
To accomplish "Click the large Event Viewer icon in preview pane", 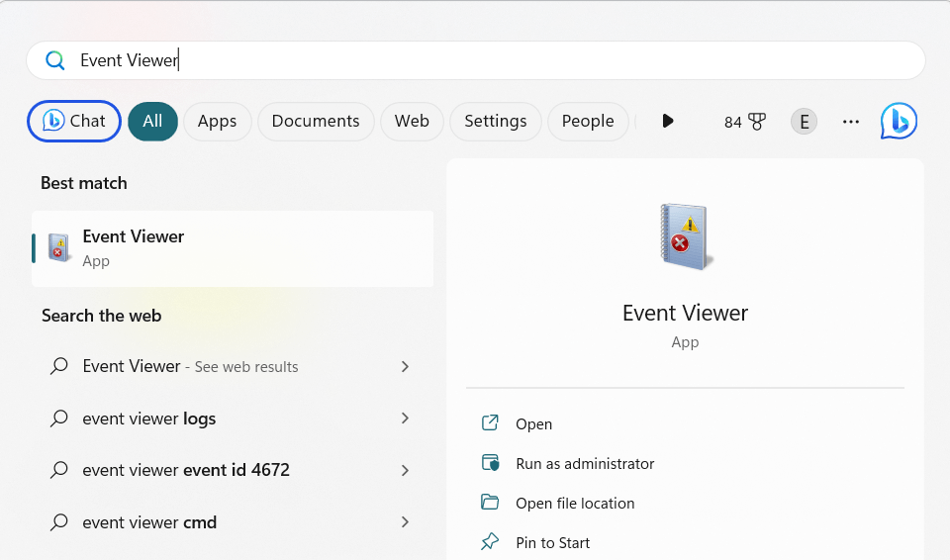I will (x=684, y=236).
